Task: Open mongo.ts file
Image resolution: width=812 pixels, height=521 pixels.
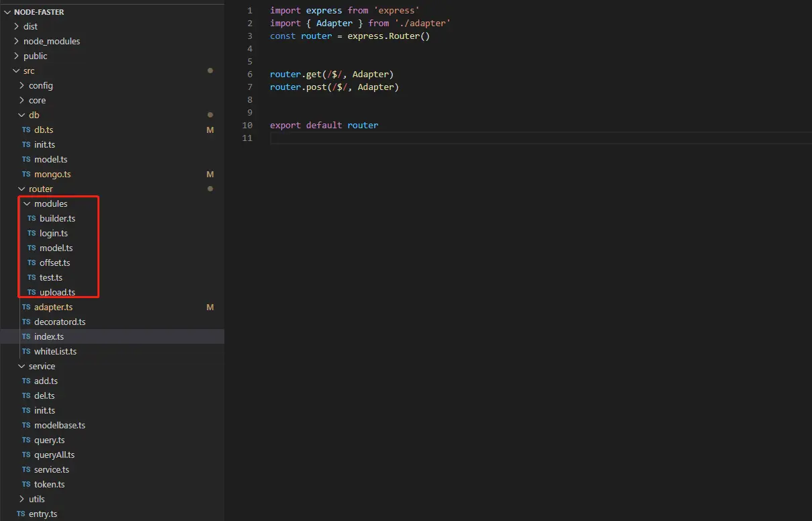Action: [x=52, y=174]
